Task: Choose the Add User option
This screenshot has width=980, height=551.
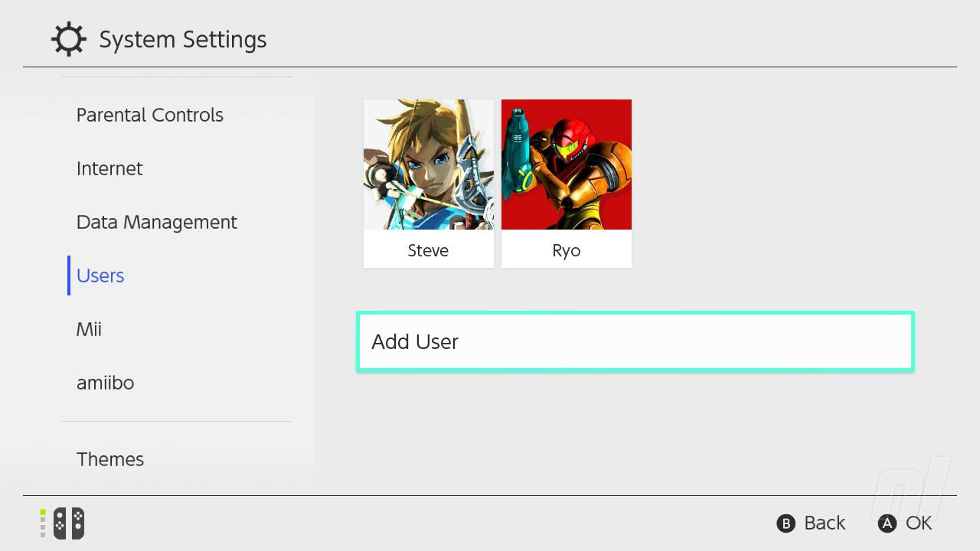Action: 635,341
